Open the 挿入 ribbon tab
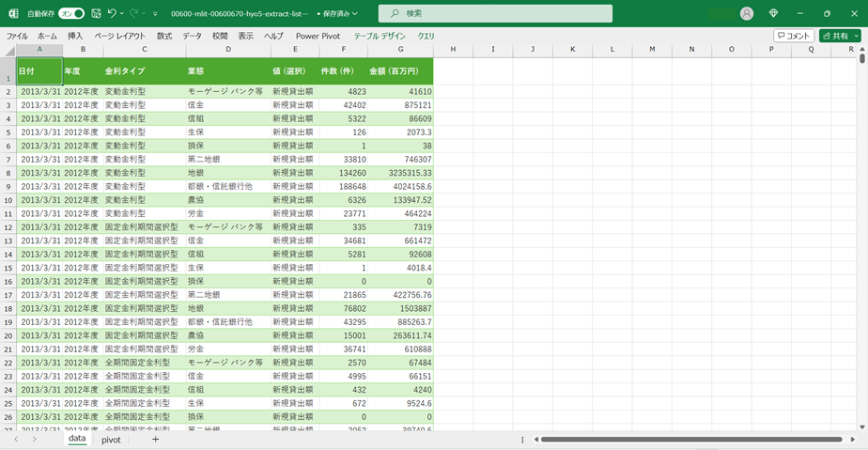The image size is (868, 450). [75, 36]
